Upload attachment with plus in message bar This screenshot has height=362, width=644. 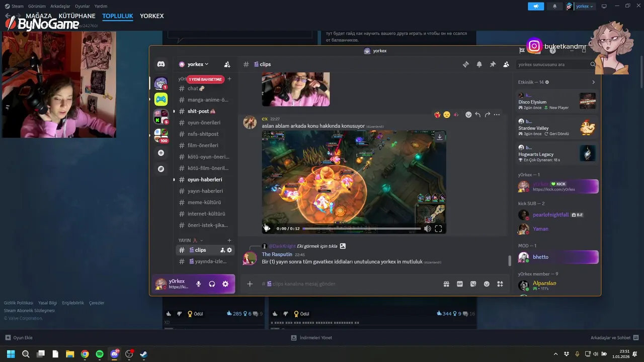tap(250, 284)
